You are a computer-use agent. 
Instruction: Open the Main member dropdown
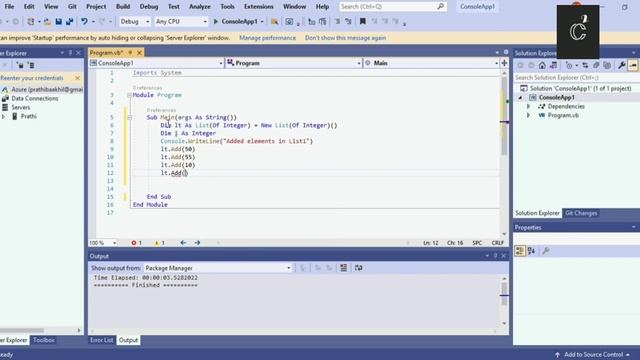pyautogui.click(x=431, y=63)
